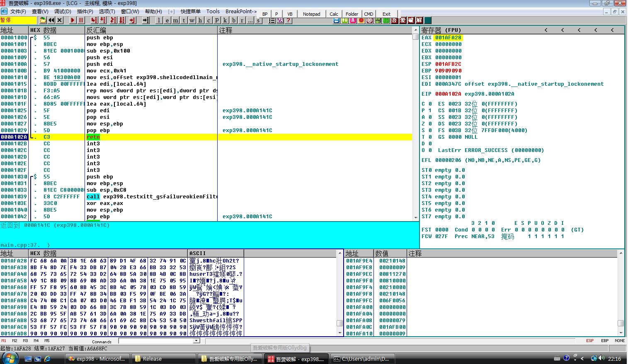The height and width of the screenshot is (364, 628).
Task: Click the pink A plugin icon
Action: [353, 20]
